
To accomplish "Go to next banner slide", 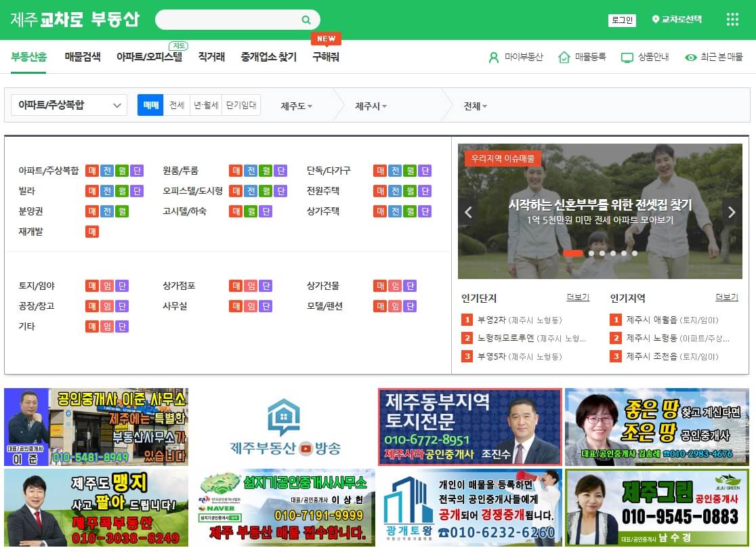I will click(732, 212).
